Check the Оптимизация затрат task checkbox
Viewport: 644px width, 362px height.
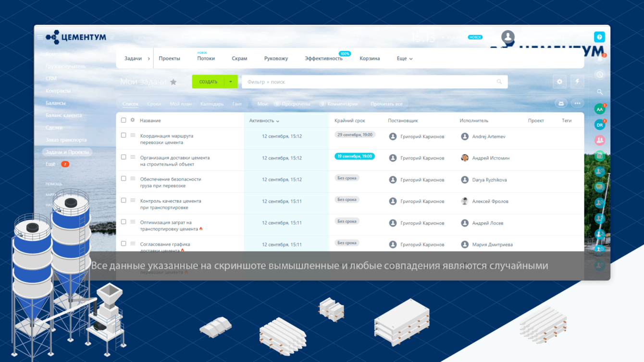(x=124, y=222)
